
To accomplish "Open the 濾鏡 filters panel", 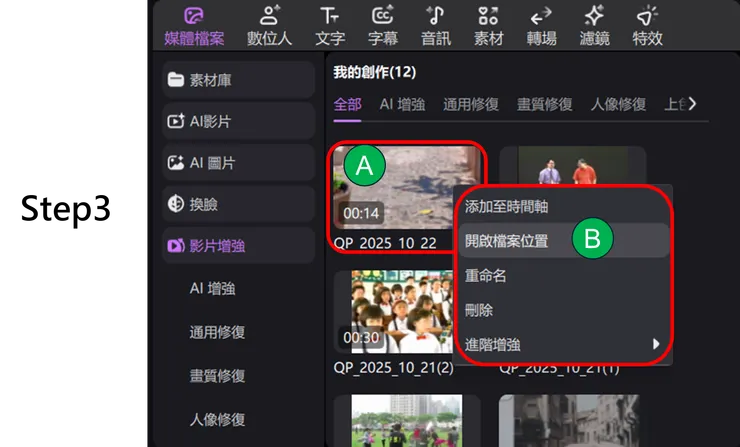I will 594,26.
